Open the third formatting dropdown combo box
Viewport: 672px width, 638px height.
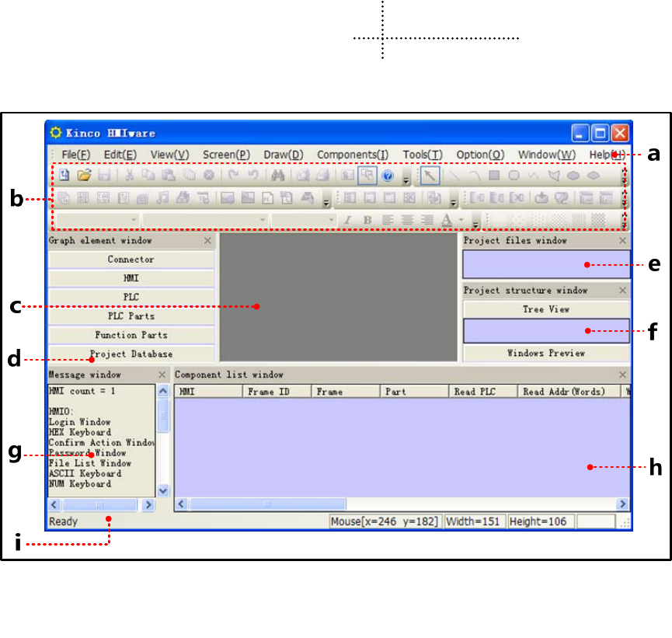point(304,220)
